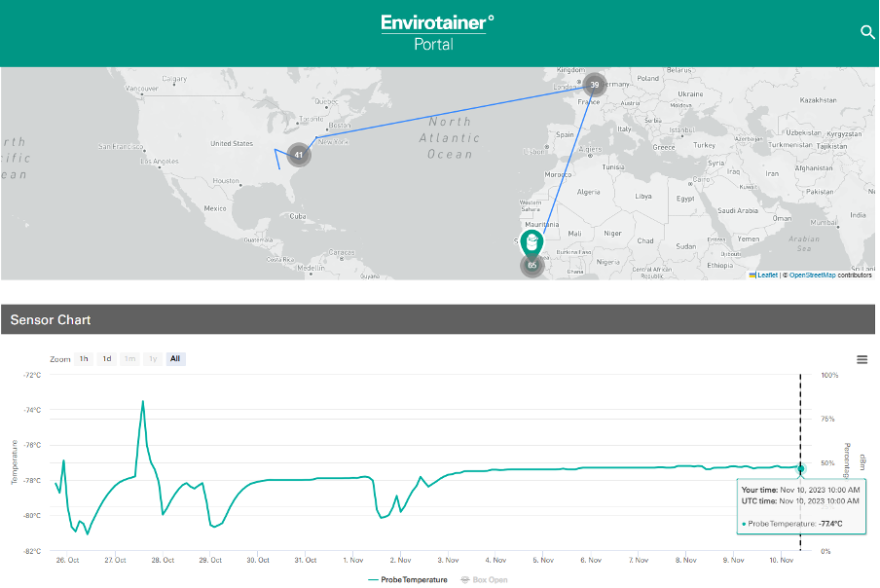Click the 1. Nov date axis label
This screenshot has width=880, height=588.
353,560
